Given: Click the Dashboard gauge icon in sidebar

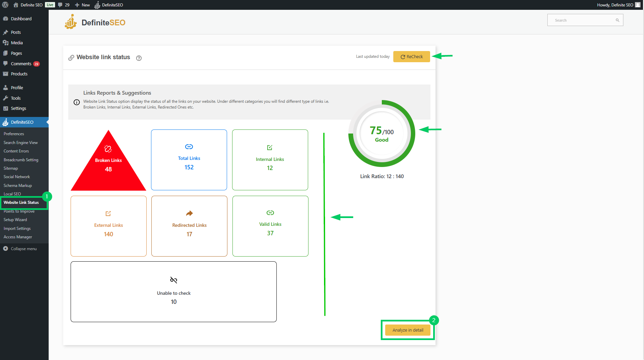Looking at the screenshot, I should 5,19.
